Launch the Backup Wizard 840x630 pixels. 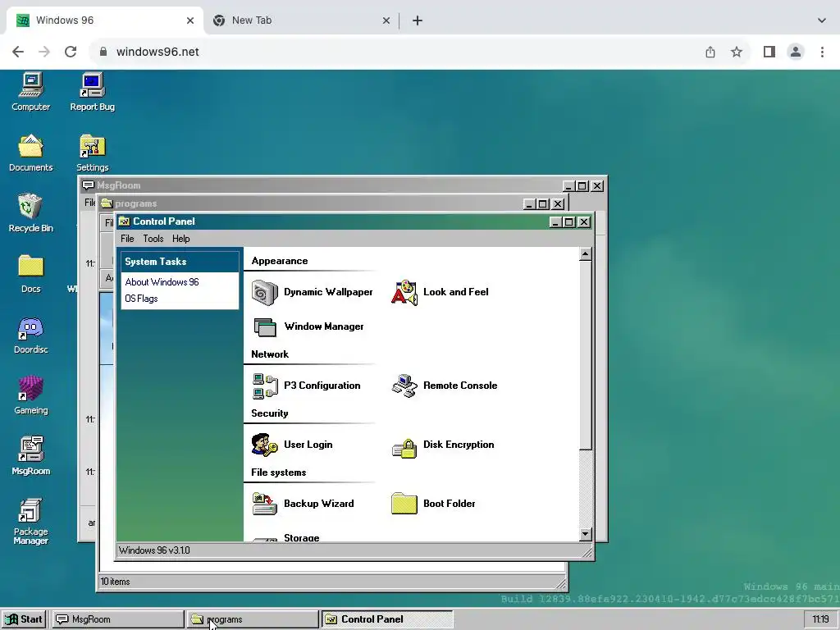point(304,504)
